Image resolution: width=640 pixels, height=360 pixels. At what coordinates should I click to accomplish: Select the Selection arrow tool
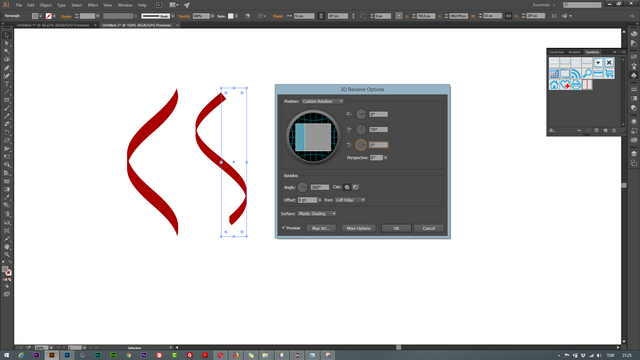tap(7, 35)
